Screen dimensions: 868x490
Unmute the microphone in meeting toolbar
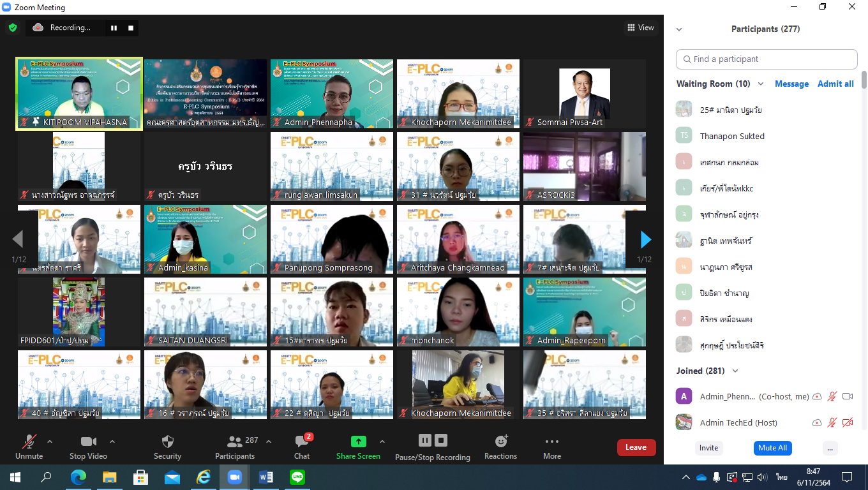click(29, 447)
